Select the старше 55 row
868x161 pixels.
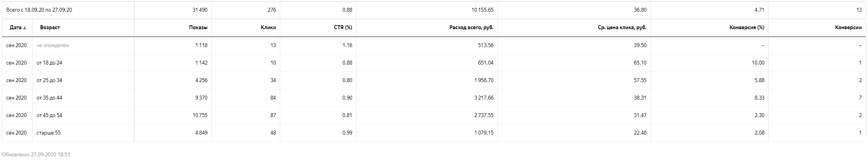[x=434, y=133]
